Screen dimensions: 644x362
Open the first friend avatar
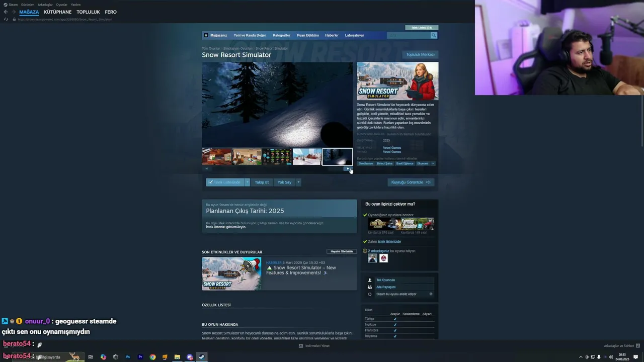tap(372, 258)
